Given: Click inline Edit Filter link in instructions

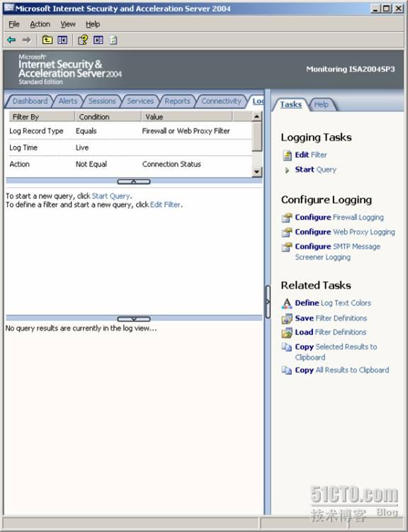Looking at the screenshot, I should [166, 205].
